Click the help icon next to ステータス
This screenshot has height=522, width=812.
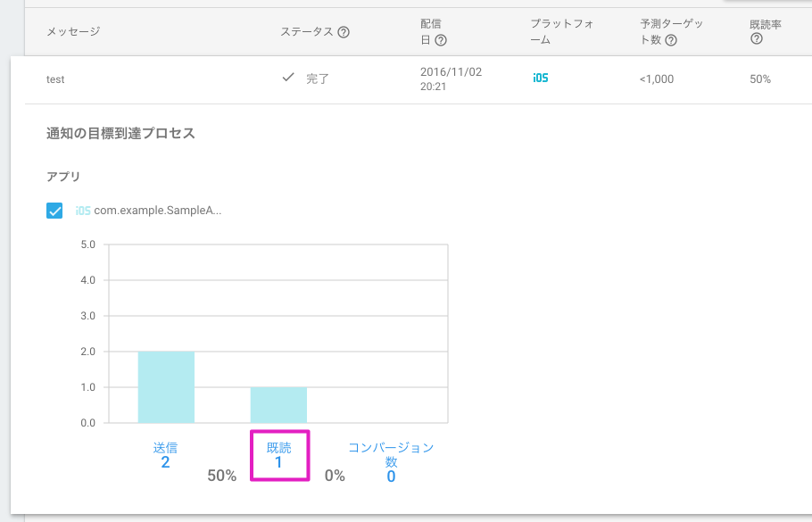344,32
